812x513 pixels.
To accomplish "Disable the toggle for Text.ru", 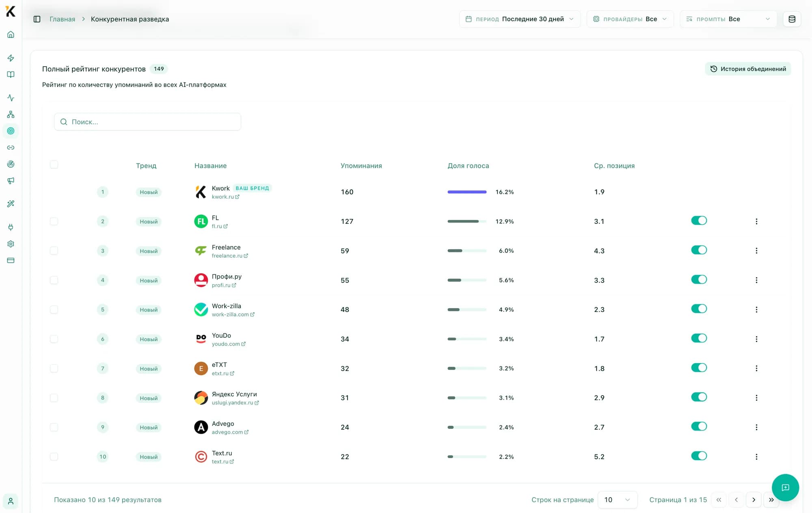I will click(x=699, y=456).
